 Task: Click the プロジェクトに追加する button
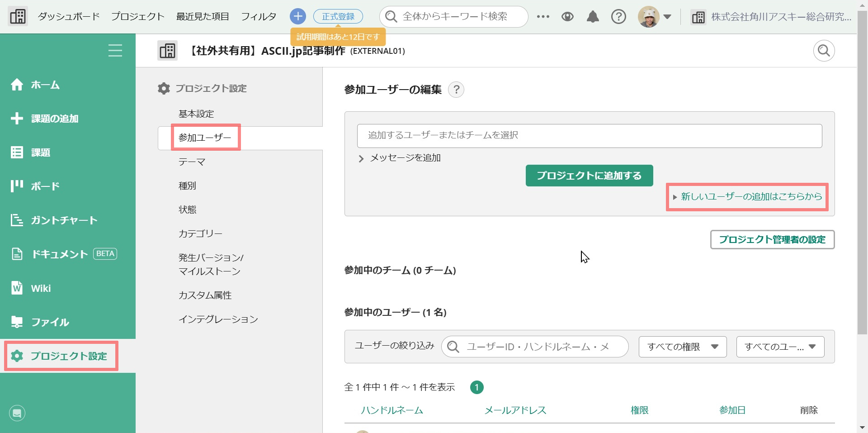click(589, 176)
